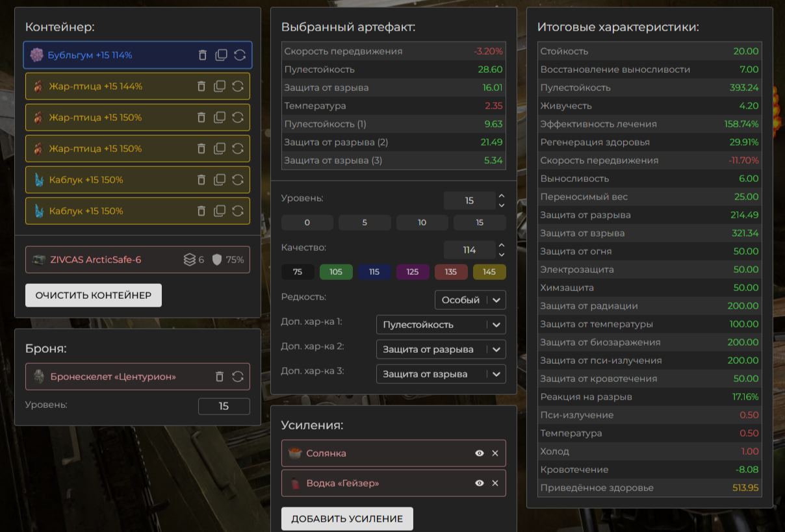This screenshot has height=532, width=785.
Task: Decrease the artifact Уровень with the down arrow
Action: 501,205
